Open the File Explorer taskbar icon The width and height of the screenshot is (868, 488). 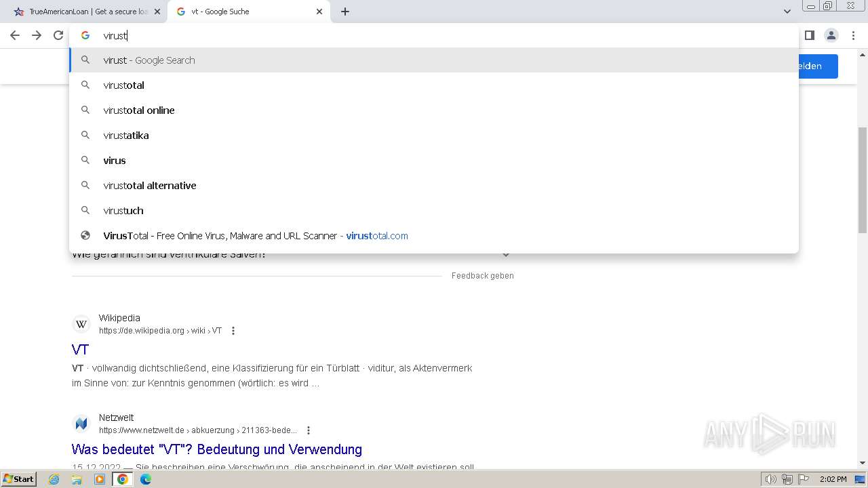tap(77, 479)
